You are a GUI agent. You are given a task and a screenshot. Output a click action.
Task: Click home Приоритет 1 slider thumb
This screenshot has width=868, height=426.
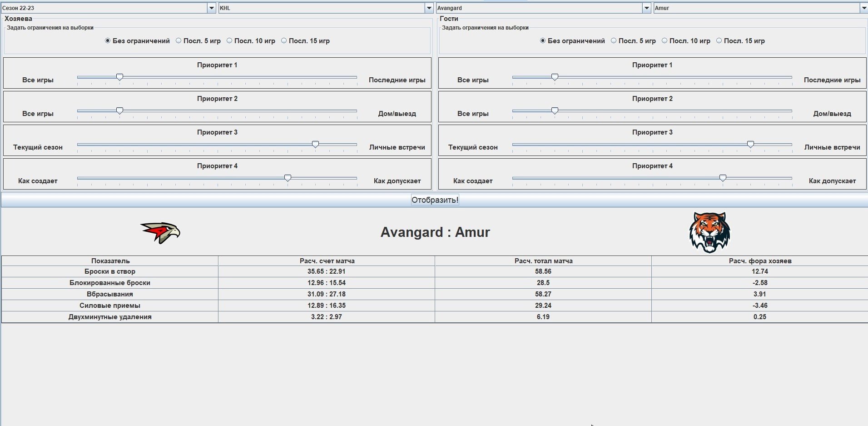tap(119, 77)
